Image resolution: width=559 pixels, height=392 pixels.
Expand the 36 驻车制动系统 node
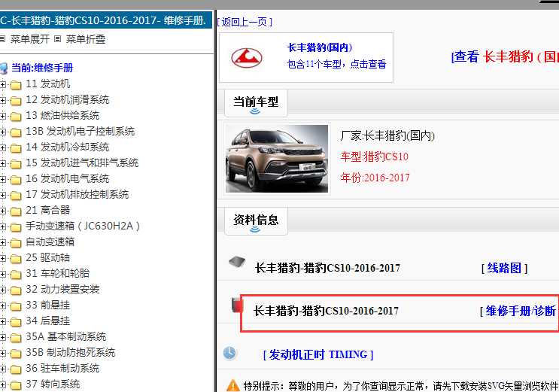(x=3, y=369)
